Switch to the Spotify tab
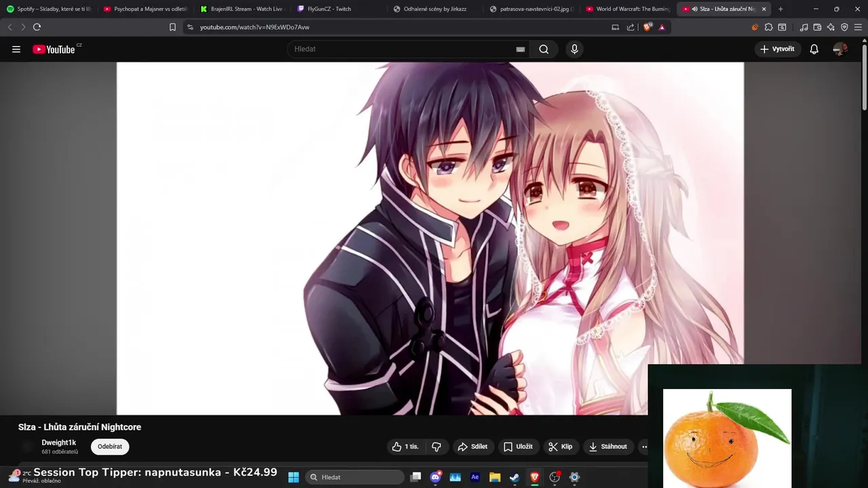The width and height of the screenshot is (868, 488). [x=48, y=9]
